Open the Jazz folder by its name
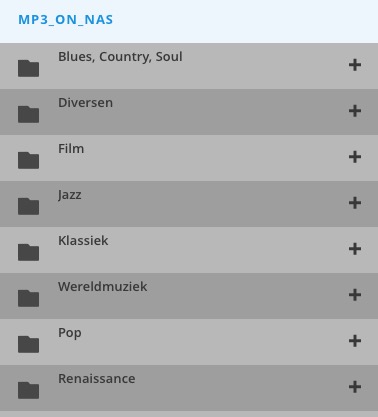 click(x=69, y=195)
